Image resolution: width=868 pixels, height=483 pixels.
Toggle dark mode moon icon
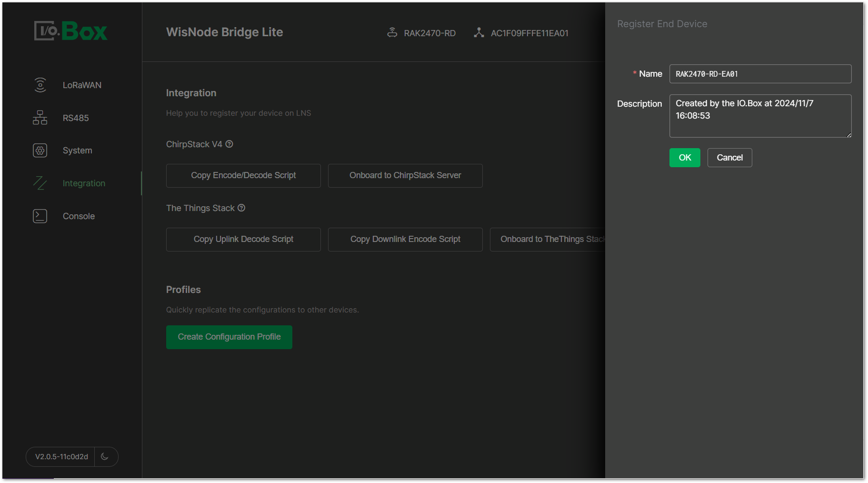click(105, 456)
